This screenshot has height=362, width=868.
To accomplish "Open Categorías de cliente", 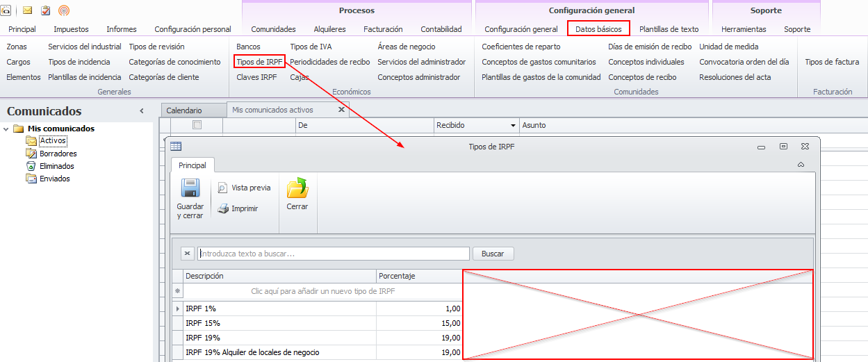I will [164, 77].
